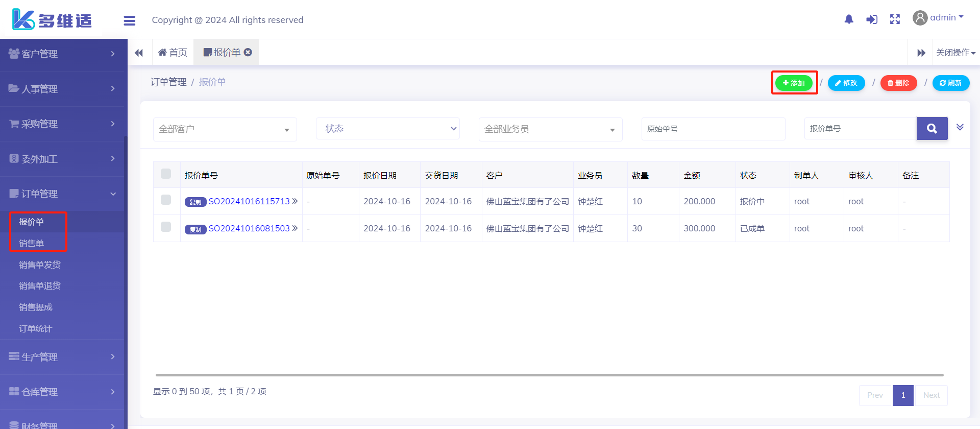Switch to the 首页 tab
Screen dimensions: 980x429
point(173,53)
